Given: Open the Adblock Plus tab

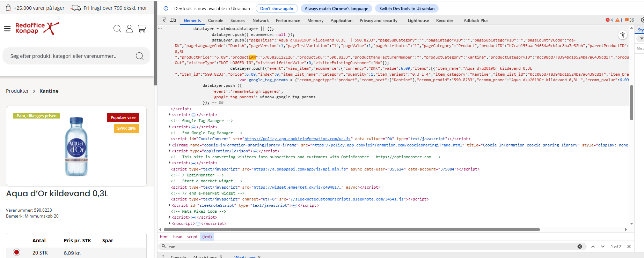Looking at the screenshot, I should (x=476, y=21).
